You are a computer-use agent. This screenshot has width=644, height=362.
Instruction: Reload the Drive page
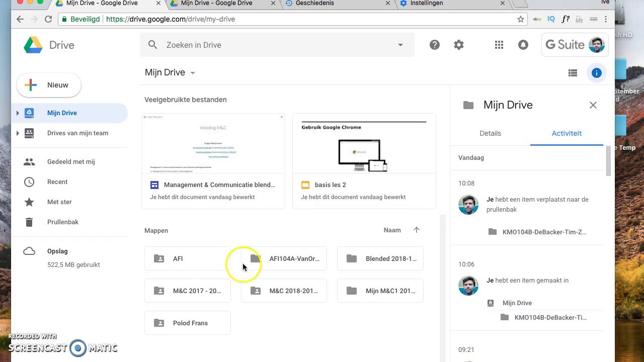click(x=48, y=19)
